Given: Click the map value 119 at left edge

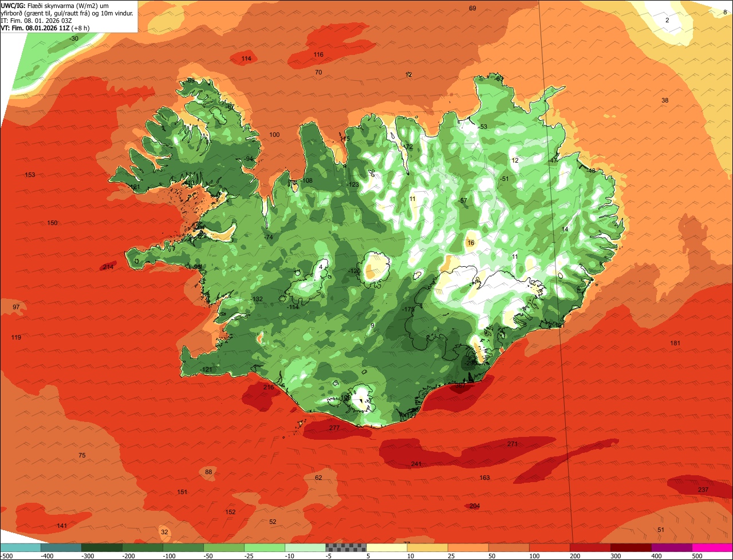Looking at the screenshot, I should click(16, 338).
